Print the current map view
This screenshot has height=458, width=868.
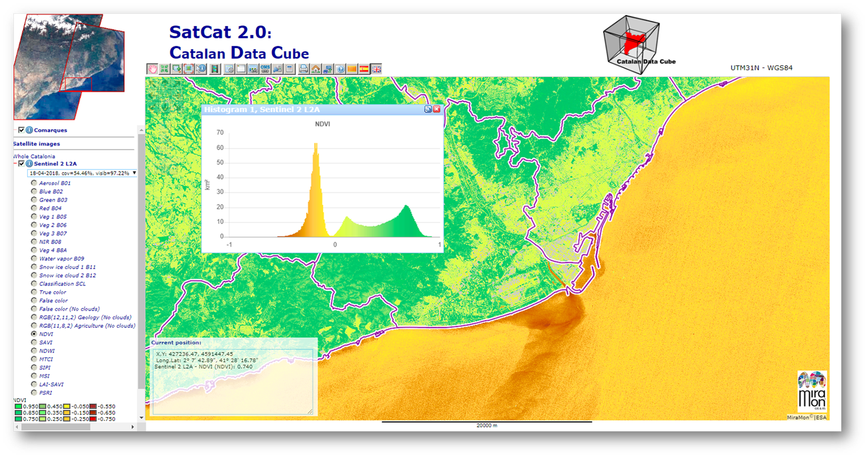pos(304,69)
